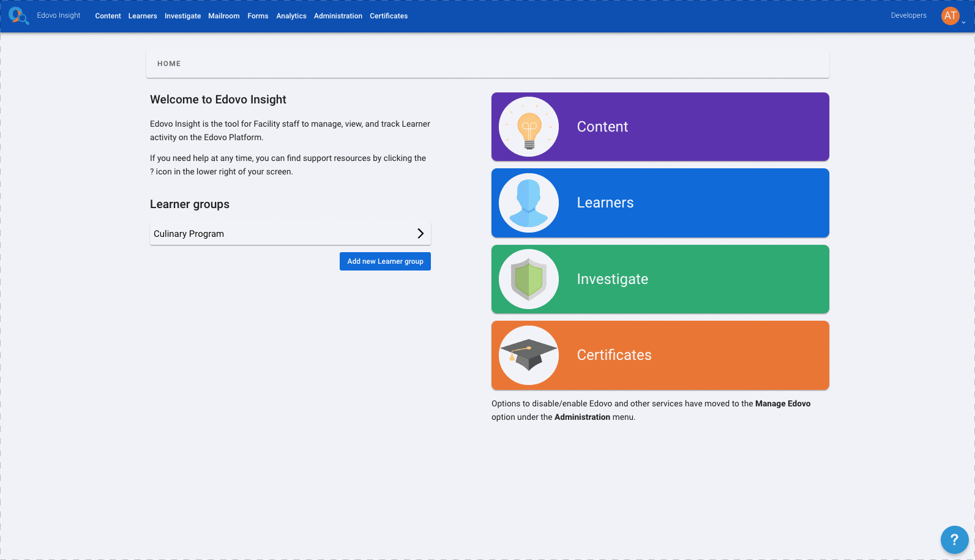Open the Administration menu in navbar
The height and width of the screenshot is (560, 975).
coord(338,16)
